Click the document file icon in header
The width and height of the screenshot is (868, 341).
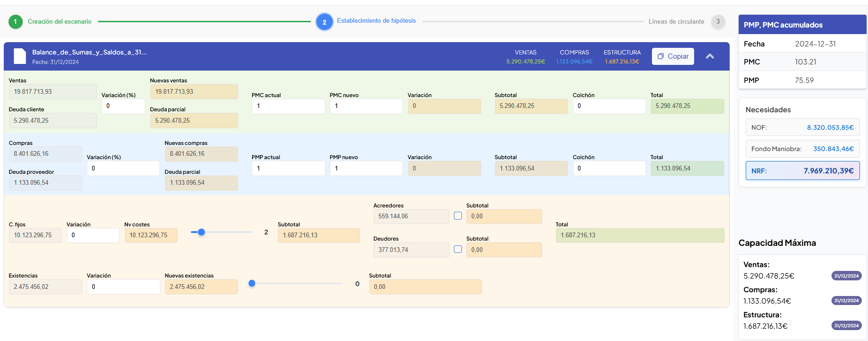(x=20, y=56)
